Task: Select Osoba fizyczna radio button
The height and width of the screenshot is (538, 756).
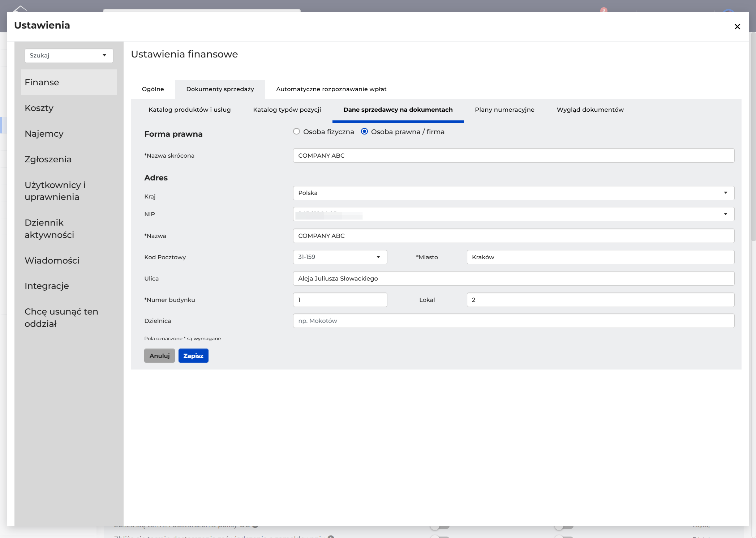Action: [x=296, y=132]
